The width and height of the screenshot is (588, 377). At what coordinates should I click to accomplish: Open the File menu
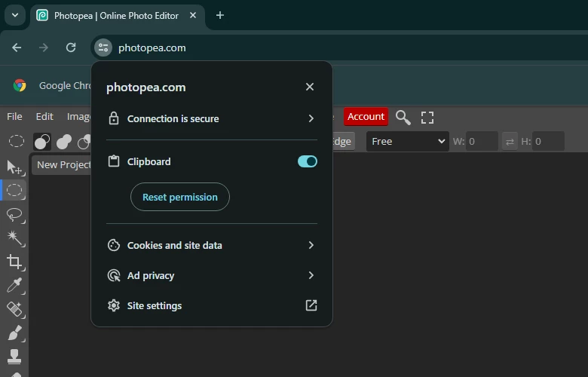[14, 117]
